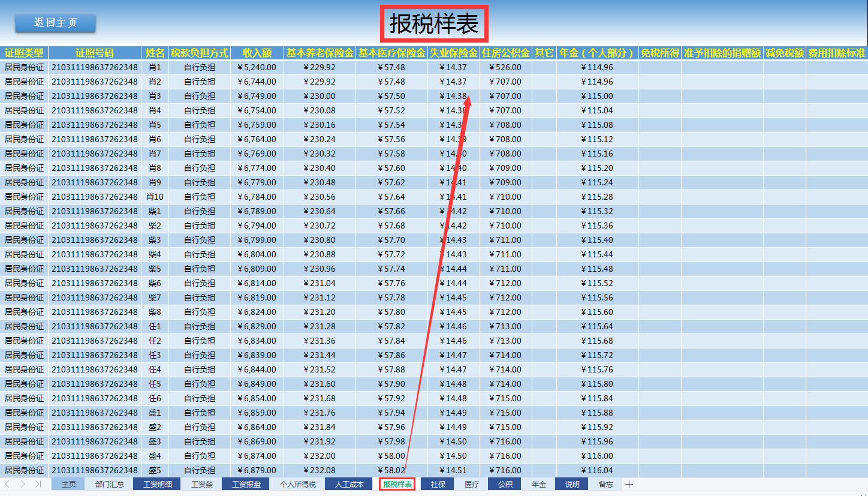
Task: Select housing fund cell ¥526.00
Action: point(505,67)
